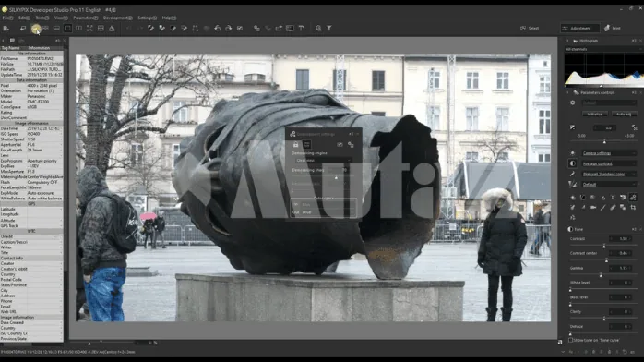Switch to combination view mode icon
The width and height of the screenshot is (644, 362).
click(56, 29)
